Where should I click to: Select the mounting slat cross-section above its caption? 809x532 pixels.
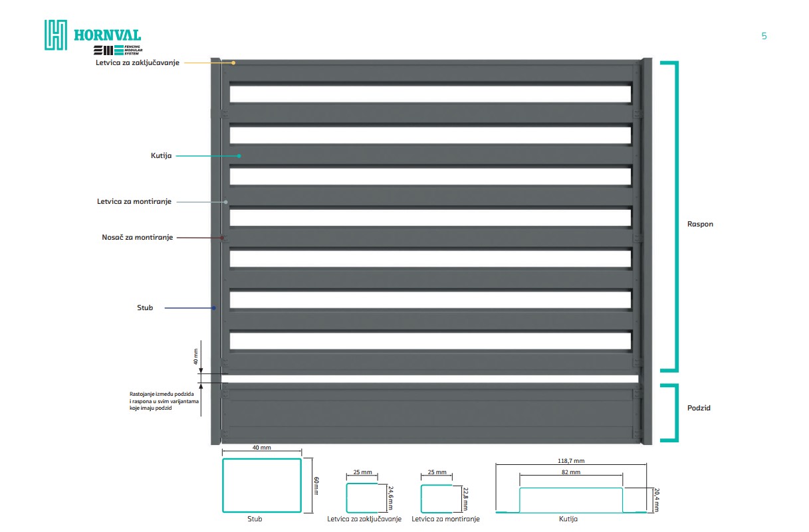pyautogui.click(x=437, y=497)
